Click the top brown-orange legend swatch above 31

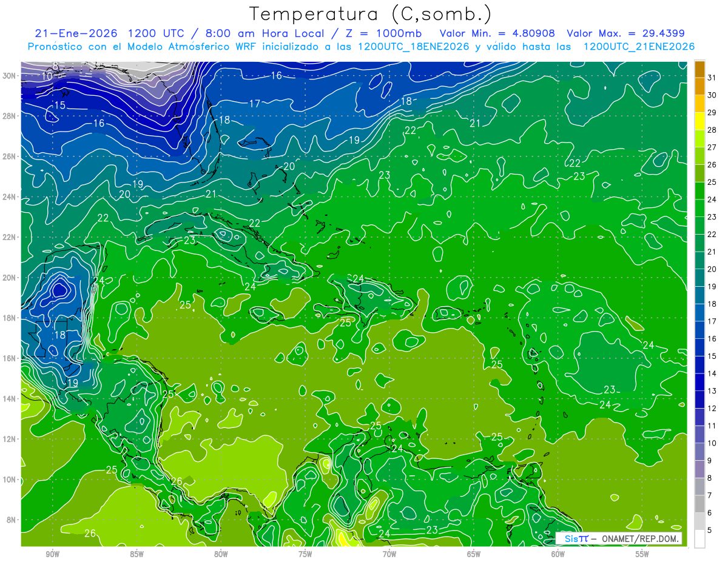click(x=699, y=69)
